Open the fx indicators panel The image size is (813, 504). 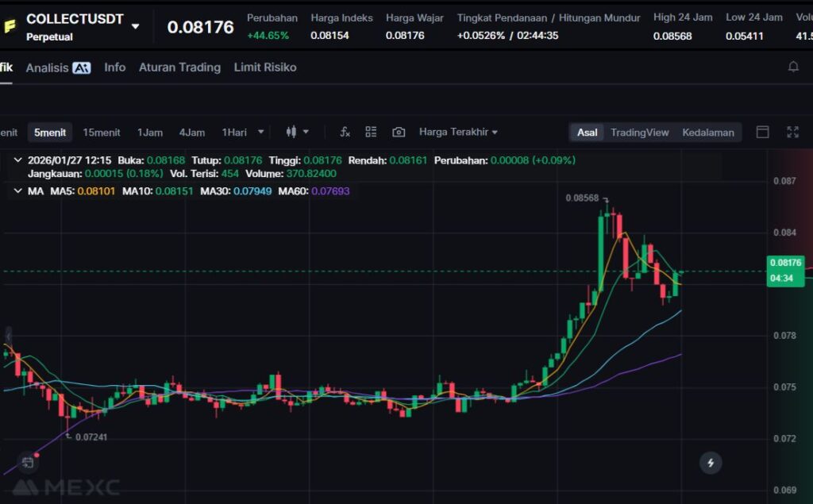(345, 132)
